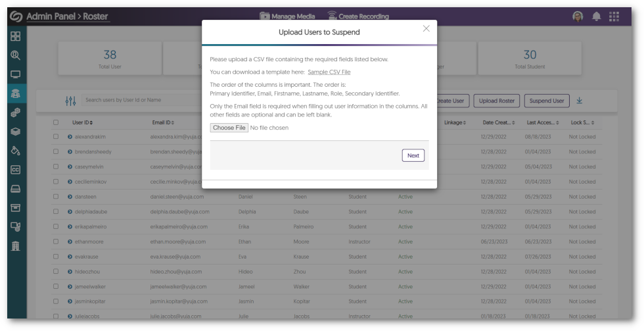Expand the alexandrakim row details
The image size is (644, 331).
pyautogui.click(x=70, y=136)
